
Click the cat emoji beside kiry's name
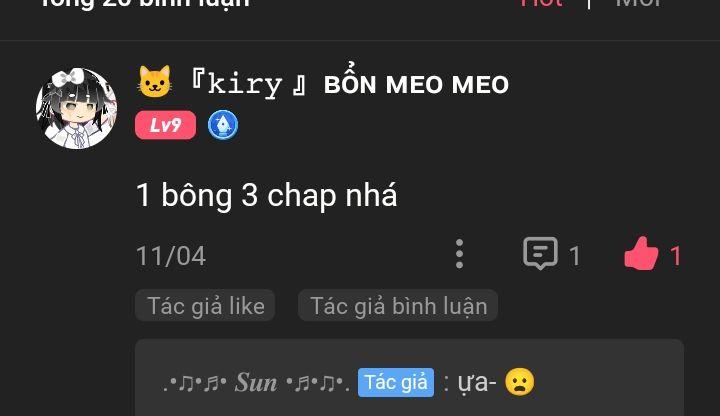[x=155, y=82]
